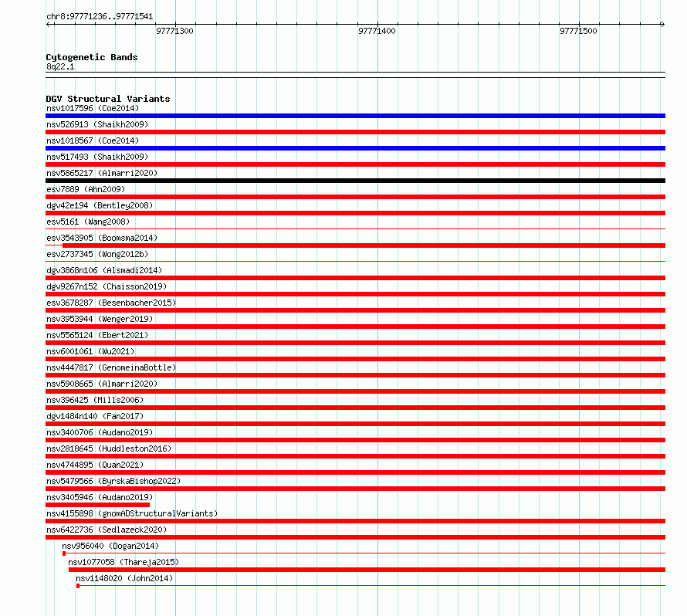The height and width of the screenshot is (616, 687).
Task: Select dgv1484n140 (Fan2017) label
Action: click(95, 416)
